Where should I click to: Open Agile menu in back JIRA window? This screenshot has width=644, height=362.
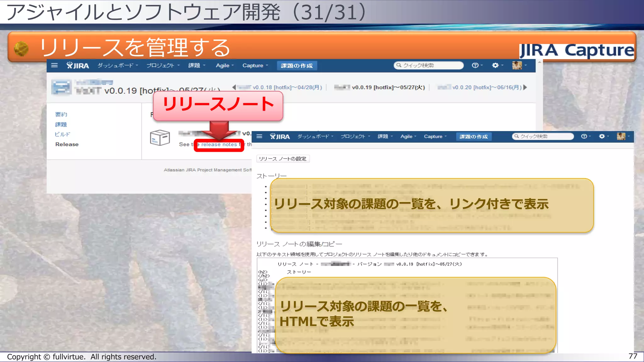click(x=225, y=65)
